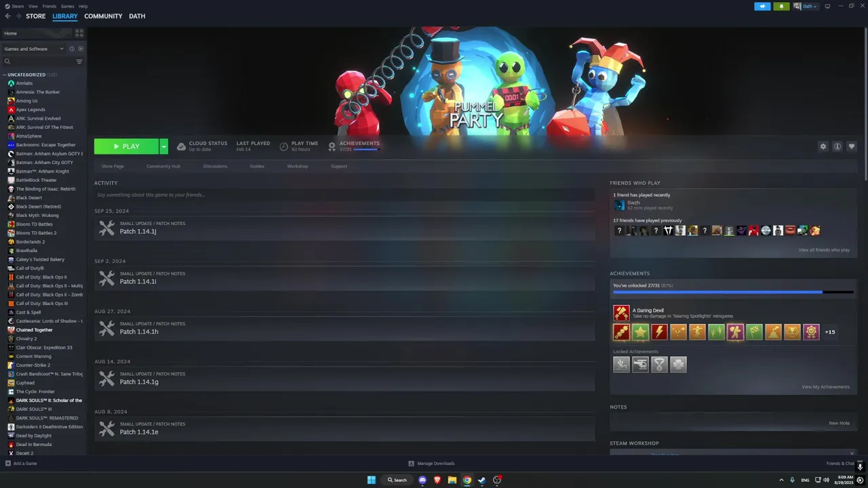Click the first locked achievement icon

[621, 365]
